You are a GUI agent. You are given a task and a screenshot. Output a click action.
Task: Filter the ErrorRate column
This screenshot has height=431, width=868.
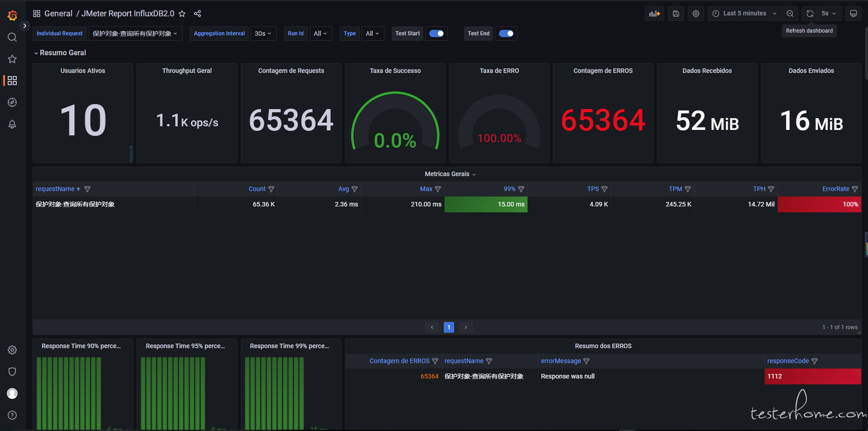855,189
